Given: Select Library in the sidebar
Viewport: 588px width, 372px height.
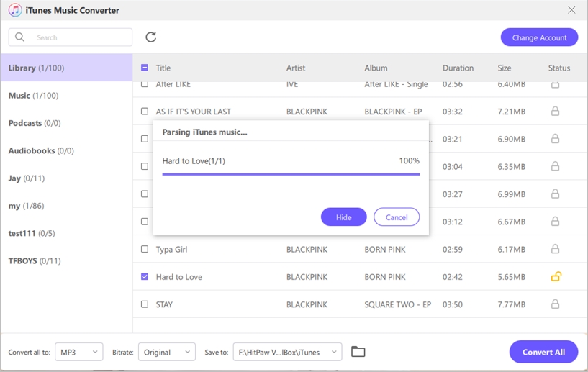Looking at the screenshot, I should pyautogui.click(x=66, y=68).
